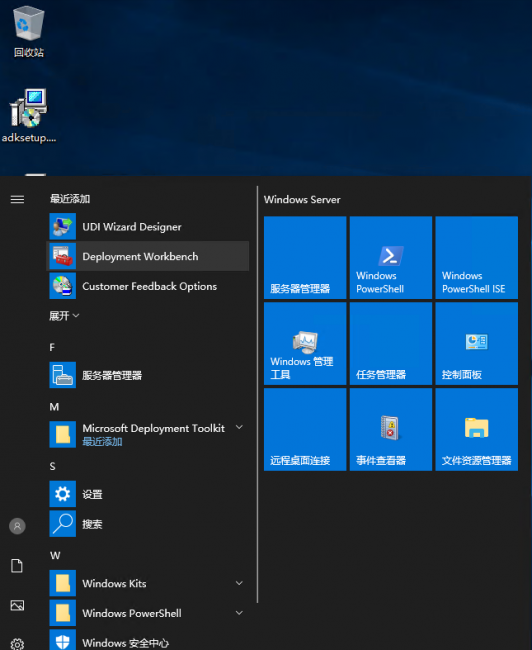Click the letter F section header

(x=52, y=347)
